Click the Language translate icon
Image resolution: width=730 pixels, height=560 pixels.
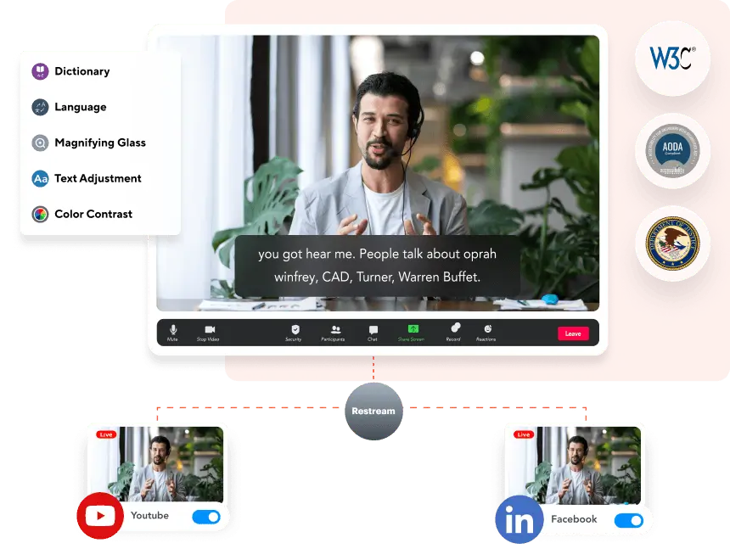click(x=40, y=107)
